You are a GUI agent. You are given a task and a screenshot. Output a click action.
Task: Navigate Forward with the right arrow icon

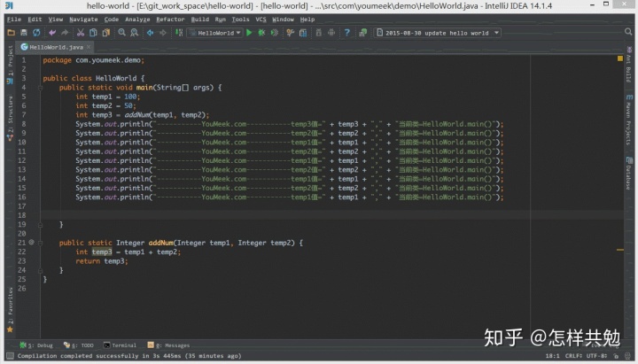[163, 33]
